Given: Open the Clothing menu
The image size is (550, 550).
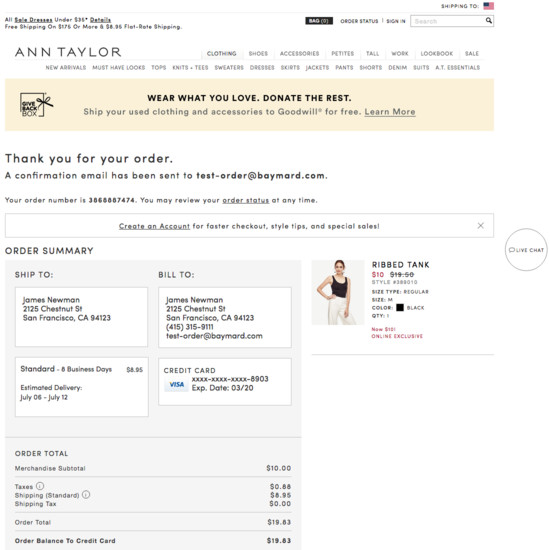Looking at the screenshot, I should click(x=221, y=54).
